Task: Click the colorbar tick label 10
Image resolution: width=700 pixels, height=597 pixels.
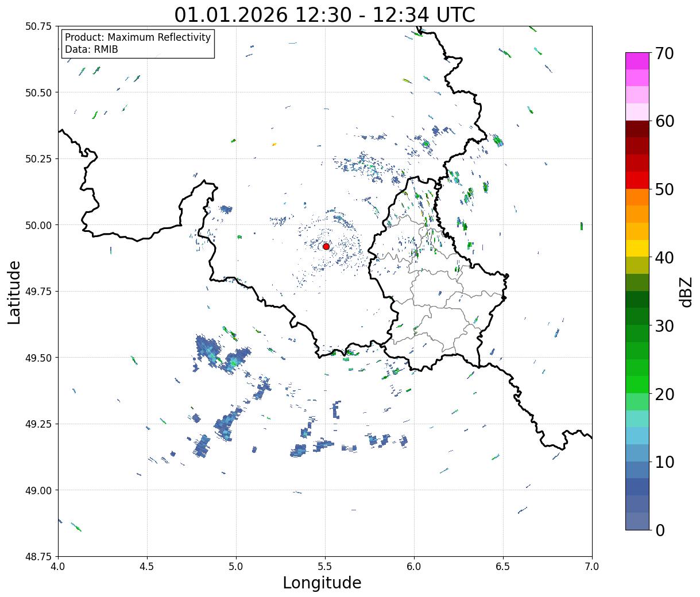Action: pyautogui.click(x=664, y=462)
